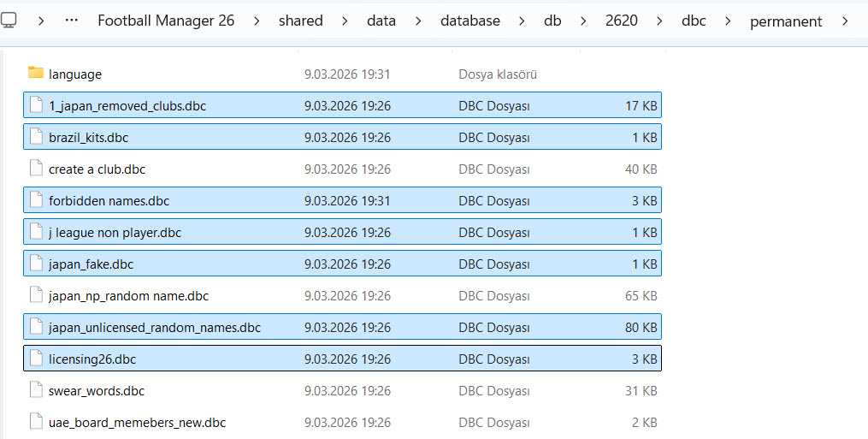Viewport: 868px width, 439px height.
Task: Click the uae_board_memebers_new.dbc file icon
Action: tap(35, 422)
